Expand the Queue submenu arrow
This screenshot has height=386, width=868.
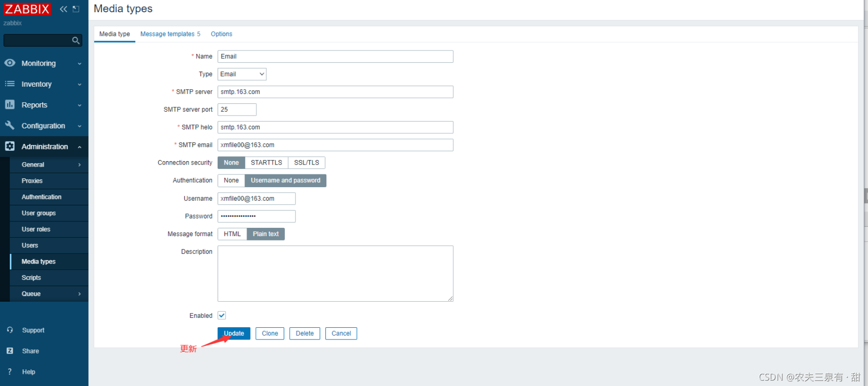tap(79, 294)
